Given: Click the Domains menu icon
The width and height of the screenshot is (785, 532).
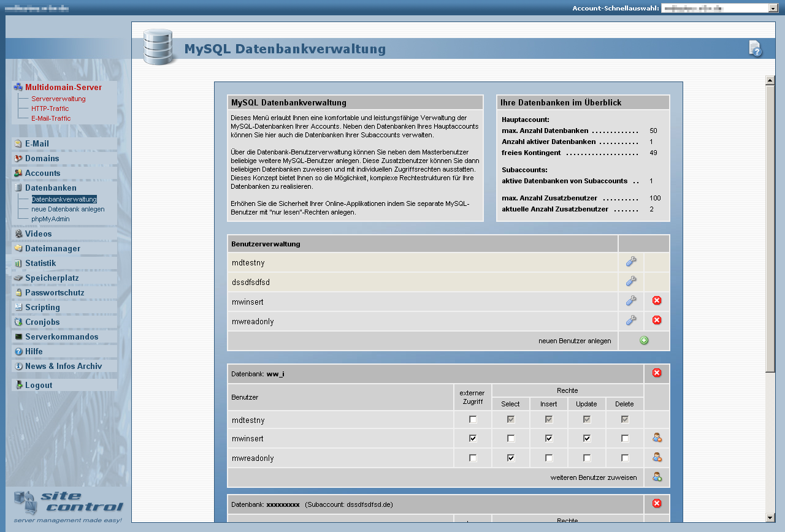Looking at the screenshot, I should point(18,159).
